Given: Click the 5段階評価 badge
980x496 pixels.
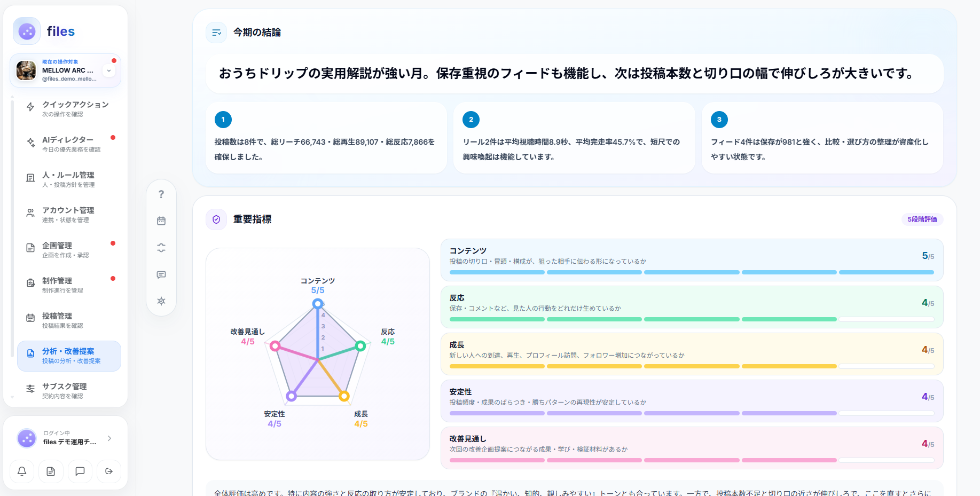Looking at the screenshot, I should tap(922, 219).
